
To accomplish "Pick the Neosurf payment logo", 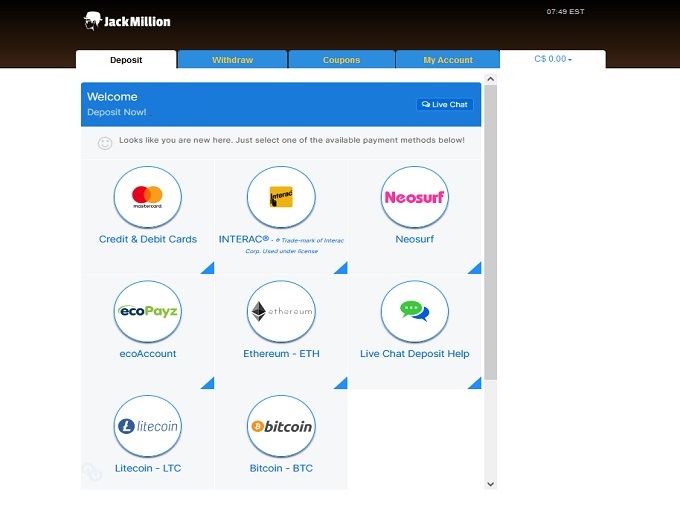I will click(x=414, y=198).
